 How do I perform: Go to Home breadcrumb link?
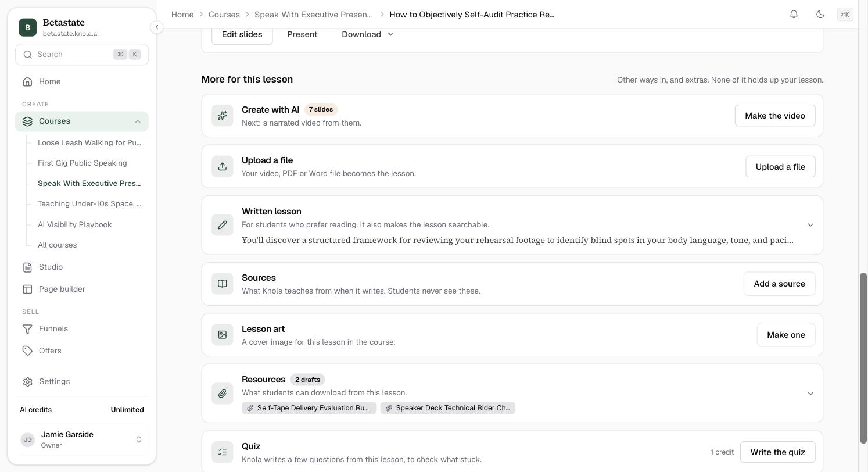click(182, 15)
